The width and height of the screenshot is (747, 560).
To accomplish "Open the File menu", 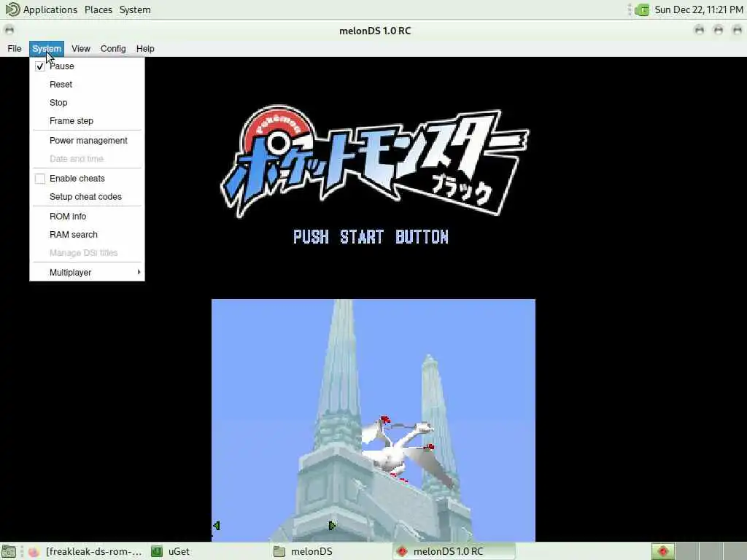I will click(x=15, y=49).
